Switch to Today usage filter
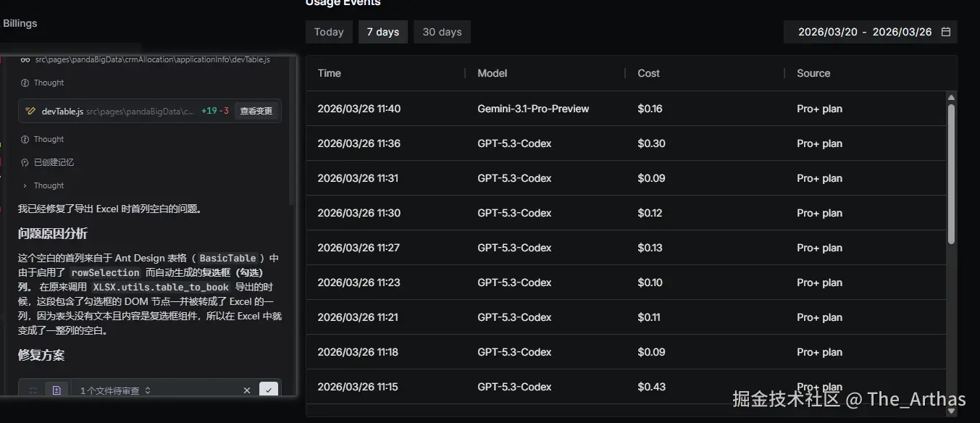 pyautogui.click(x=329, y=32)
